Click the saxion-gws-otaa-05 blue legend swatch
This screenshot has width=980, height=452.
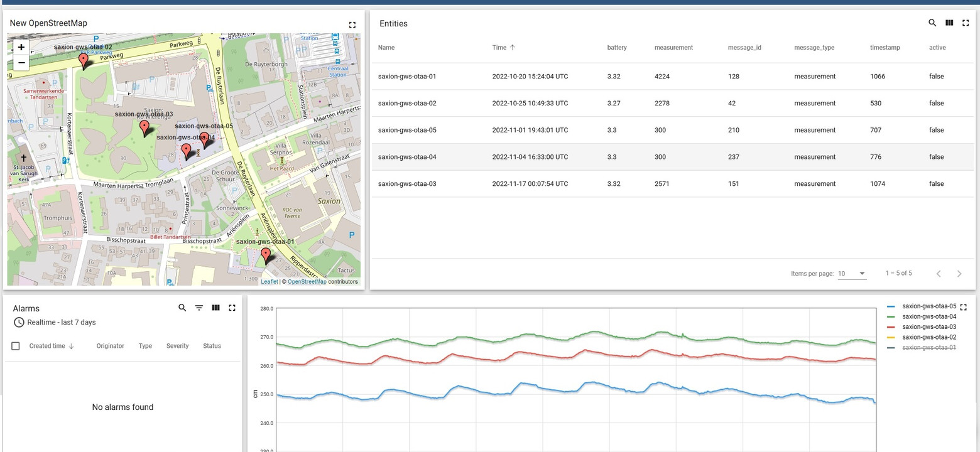[890, 306]
